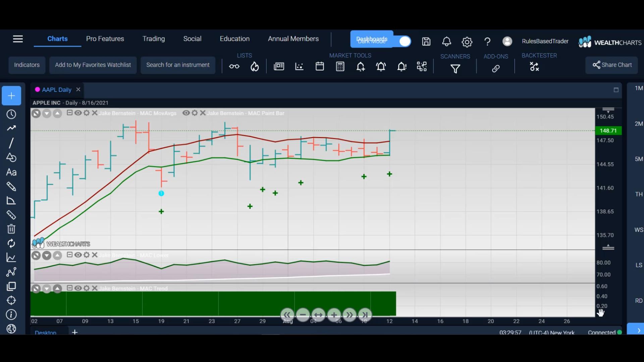Open the Backtester tool icon
Image resolution: width=644 pixels, height=362 pixels.
point(534,67)
